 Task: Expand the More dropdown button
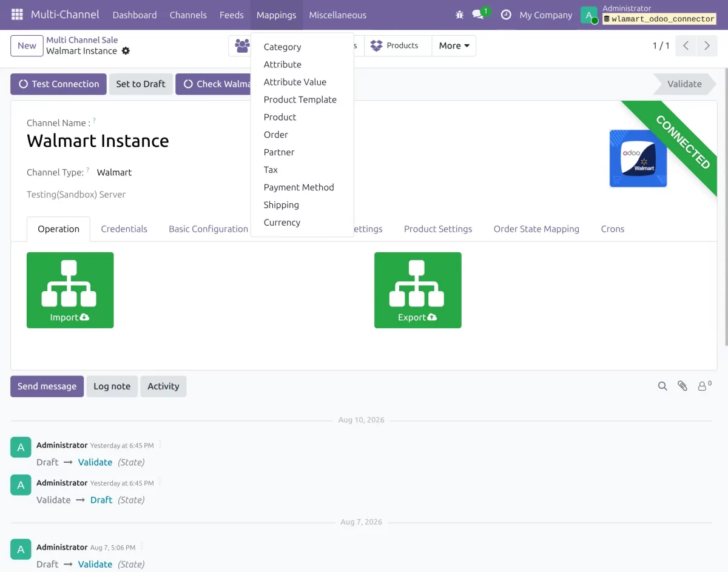click(454, 45)
